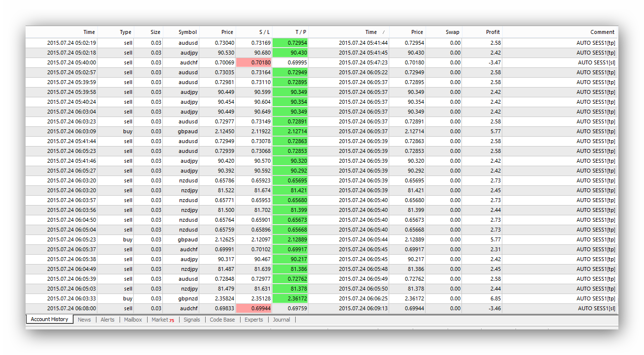Click AUTO SESS1[sl] comment in -3.46 row
644x355 pixels.
tap(596, 308)
